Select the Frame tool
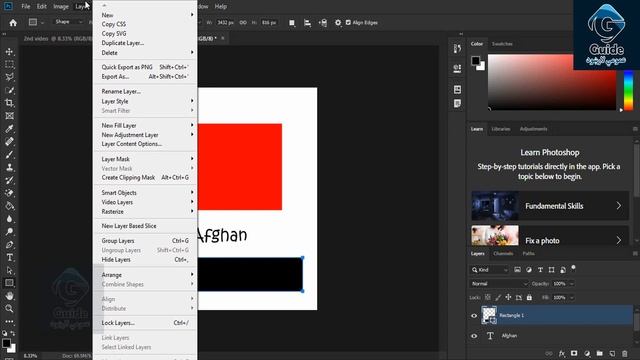640x360 pixels. tap(9, 116)
